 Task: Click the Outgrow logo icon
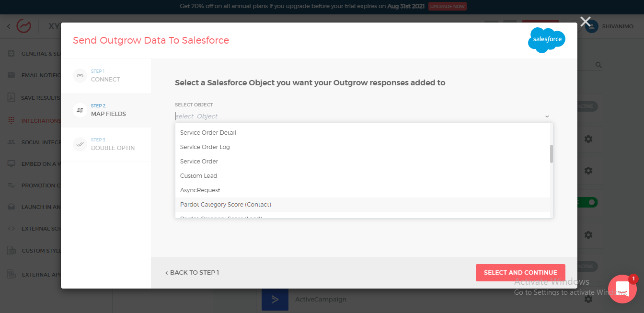pos(24,26)
